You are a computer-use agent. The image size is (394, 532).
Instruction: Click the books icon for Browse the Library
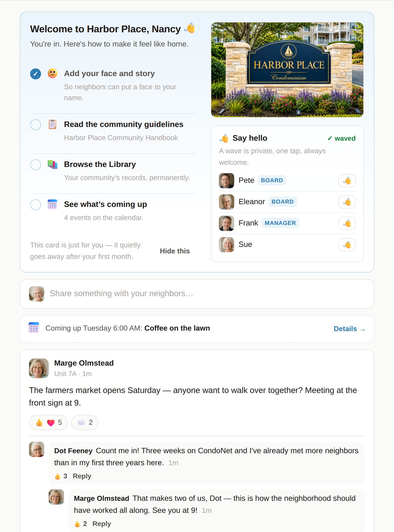[53, 164]
